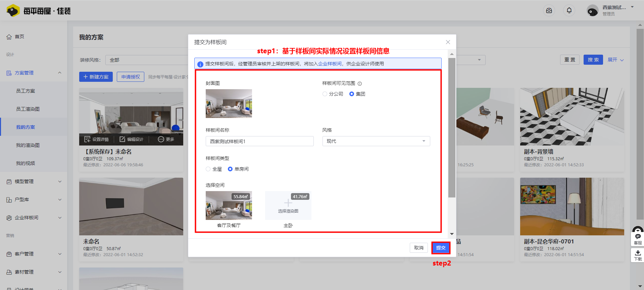Open the 副本-昆仑华府-0701 plan thumbnail
Image resolution: width=644 pixels, height=290 pixels.
click(572, 207)
